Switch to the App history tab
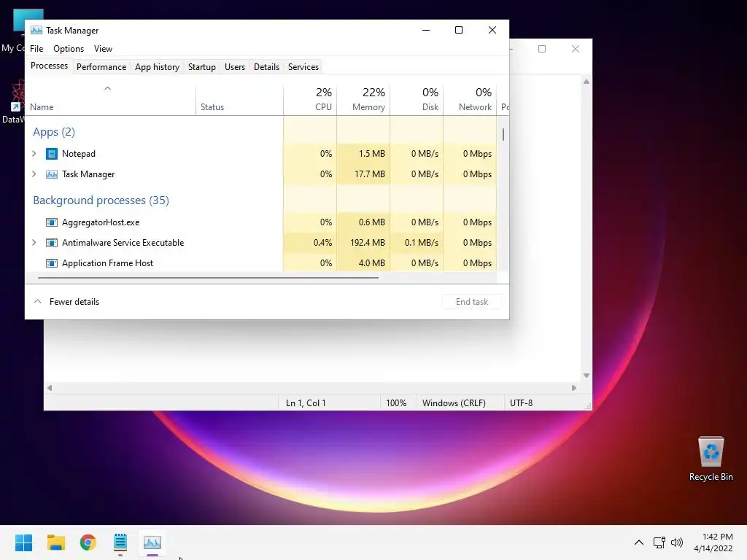Screen dimensions: 747x560 pos(158,67)
